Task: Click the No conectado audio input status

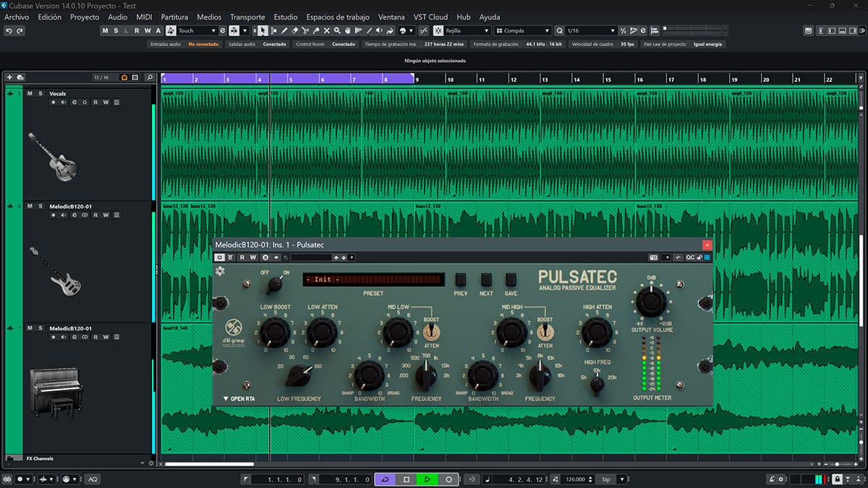Action: [203, 44]
